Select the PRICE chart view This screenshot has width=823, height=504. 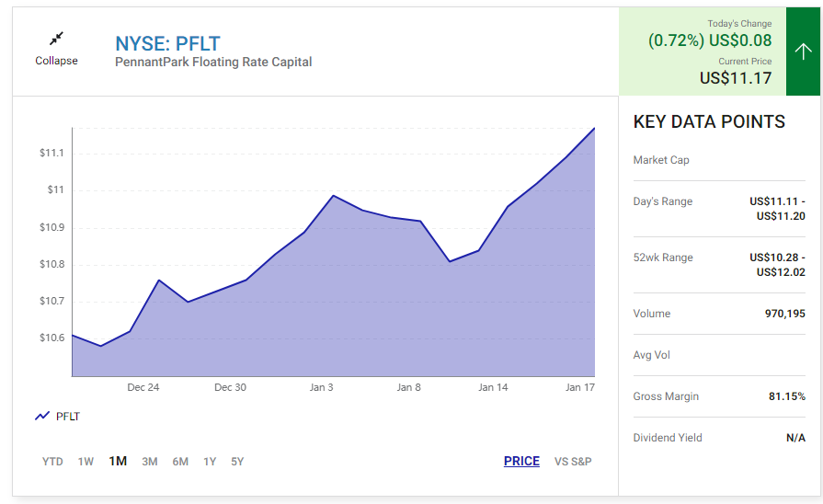point(521,461)
